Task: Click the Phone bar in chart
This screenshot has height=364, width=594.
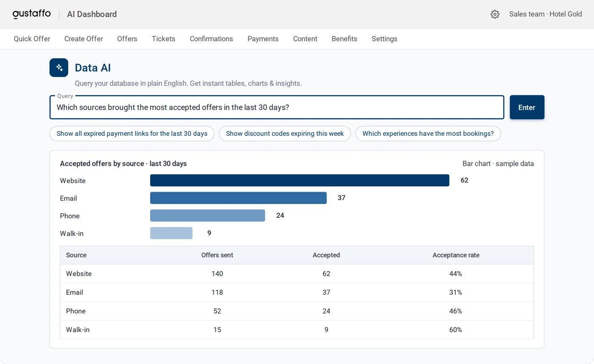Action: click(207, 216)
